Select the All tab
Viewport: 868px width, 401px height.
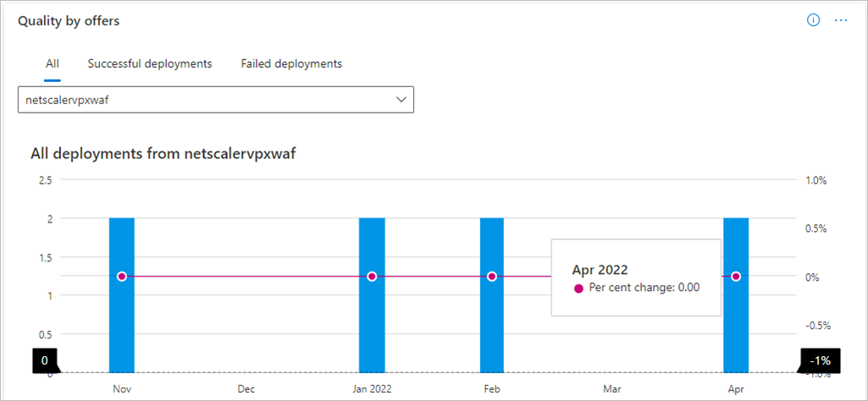[x=53, y=63]
